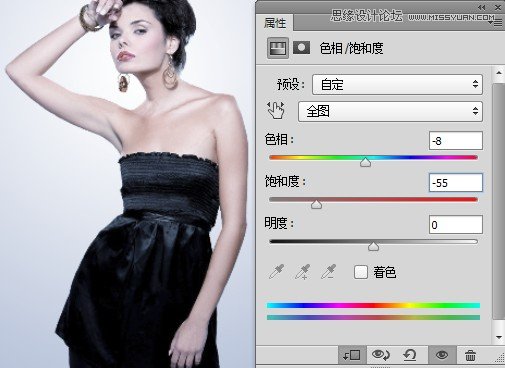Click the 明度 lightness slider handle
Viewport: 505px width, 368px height.
(373, 246)
